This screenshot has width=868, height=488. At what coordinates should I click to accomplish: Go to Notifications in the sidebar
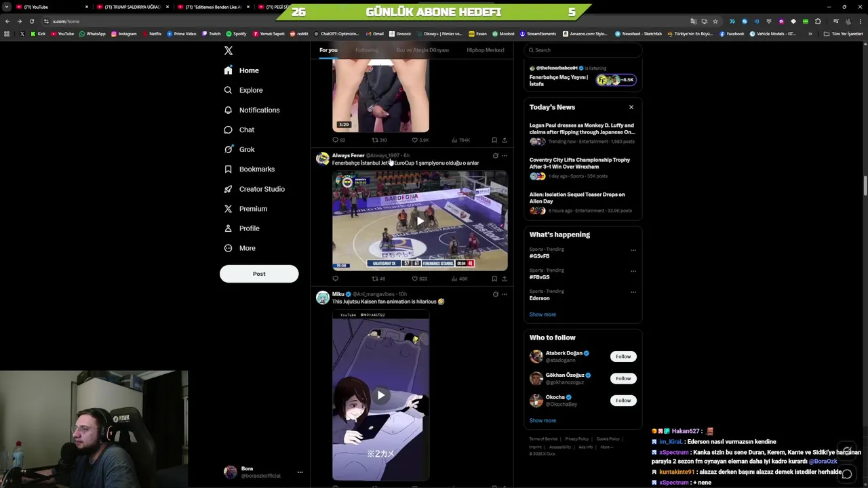click(x=252, y=110)
